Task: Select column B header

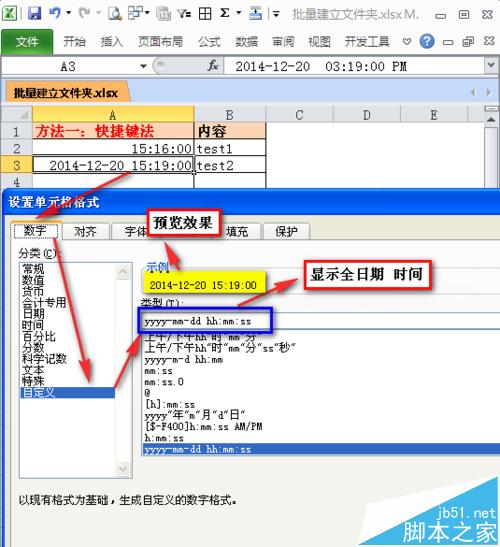Action: [230, 115]
